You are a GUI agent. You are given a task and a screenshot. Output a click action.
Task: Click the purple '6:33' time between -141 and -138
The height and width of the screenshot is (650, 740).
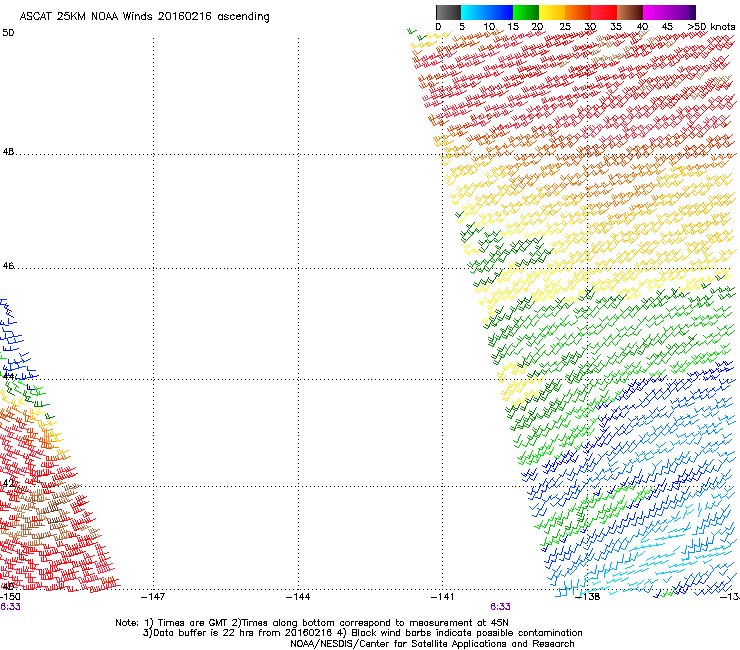click(500, 607)
